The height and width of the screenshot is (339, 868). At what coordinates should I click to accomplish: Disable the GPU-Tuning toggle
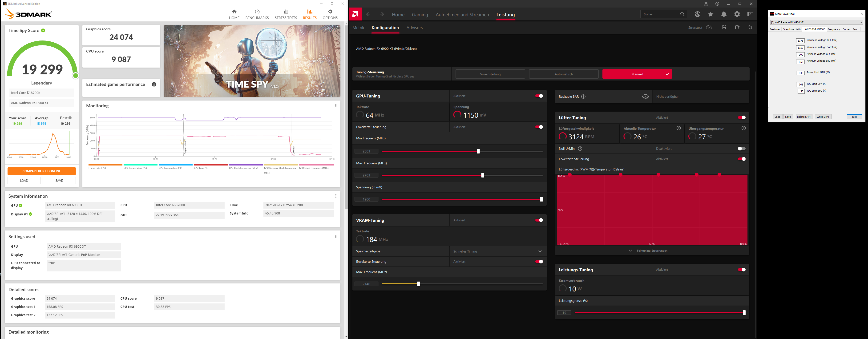[539, 96]
